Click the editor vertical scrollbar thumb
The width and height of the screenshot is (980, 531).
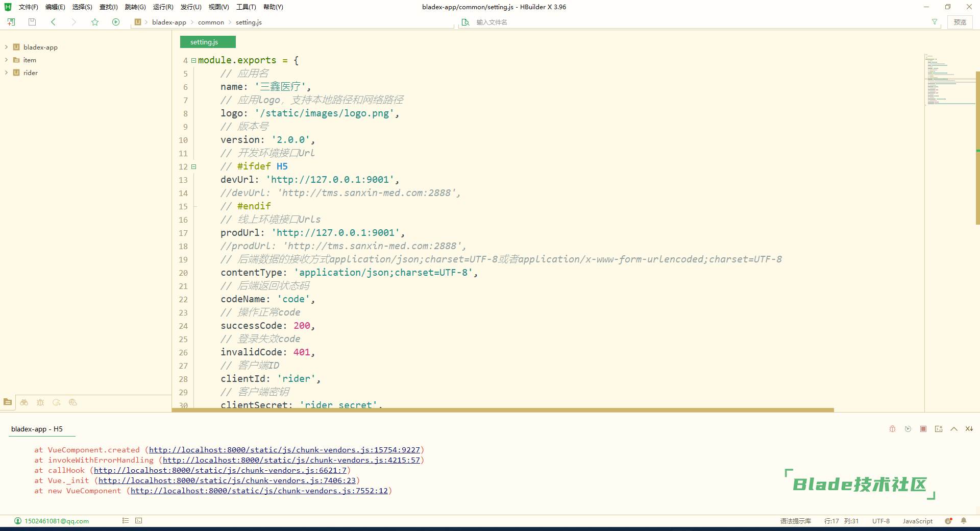pos(977,148)
